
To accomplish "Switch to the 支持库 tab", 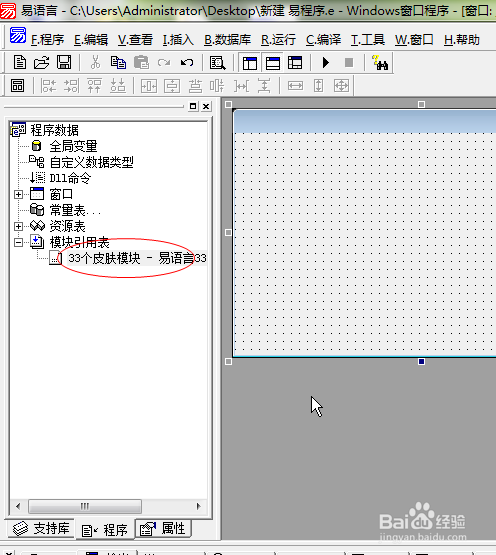I will coord(41,529).
